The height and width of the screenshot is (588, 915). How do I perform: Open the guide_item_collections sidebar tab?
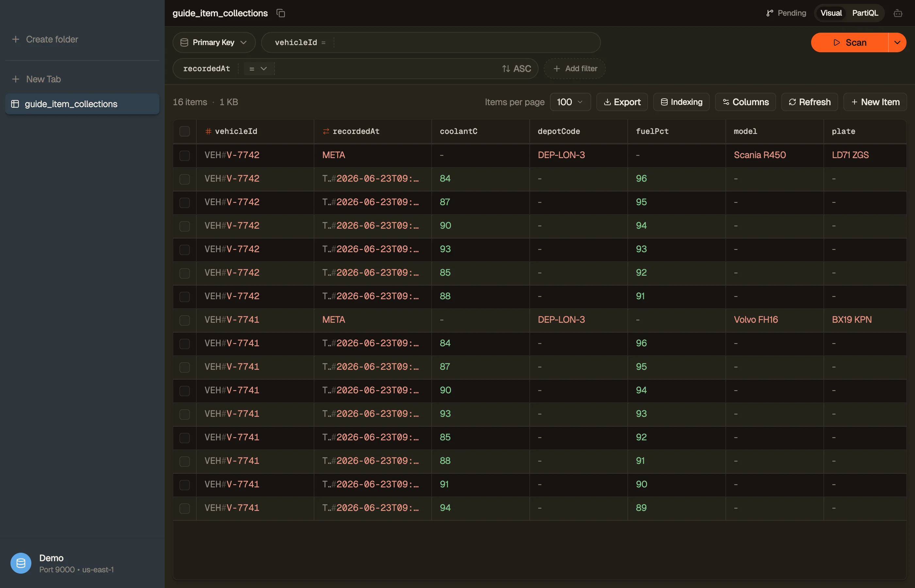pyautogui.click(x=82, y=104)
